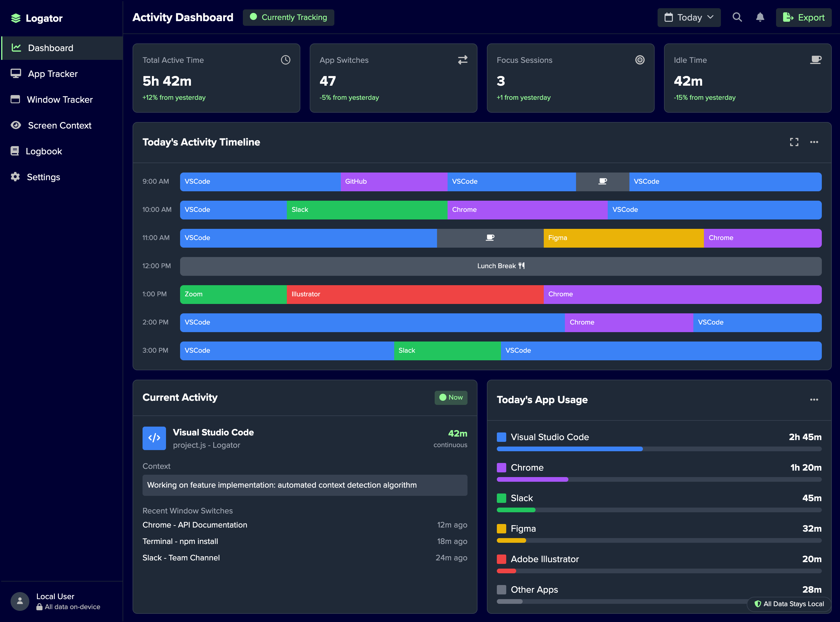Viewport: 840px width, 622px height.
Task: Click the -15% from yesterday idle text
Action: click(x=704, y=97)
